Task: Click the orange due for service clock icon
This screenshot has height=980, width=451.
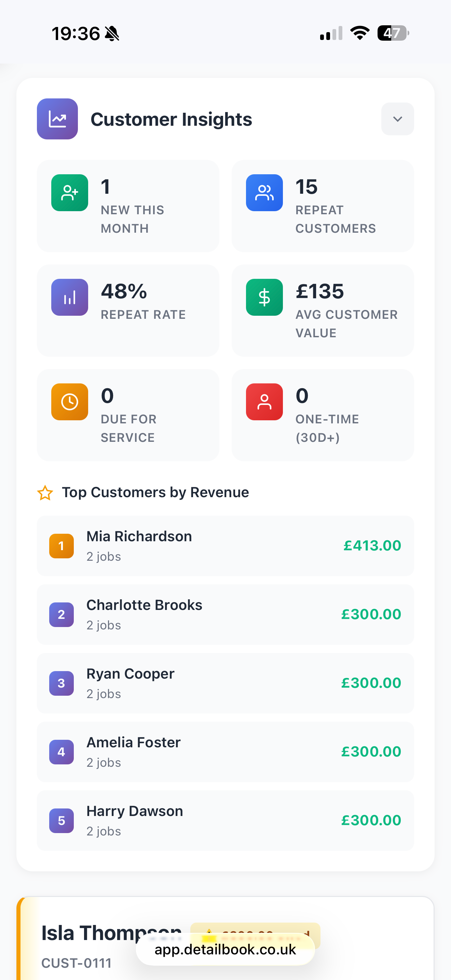Action: 69,402
